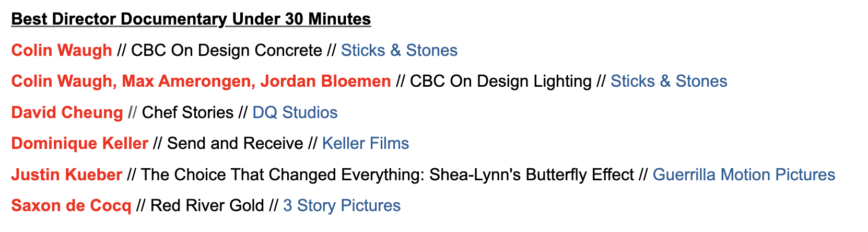868x232 pixels.
Task: Click the Red River Gold title
Action: [x=207, y=205]
